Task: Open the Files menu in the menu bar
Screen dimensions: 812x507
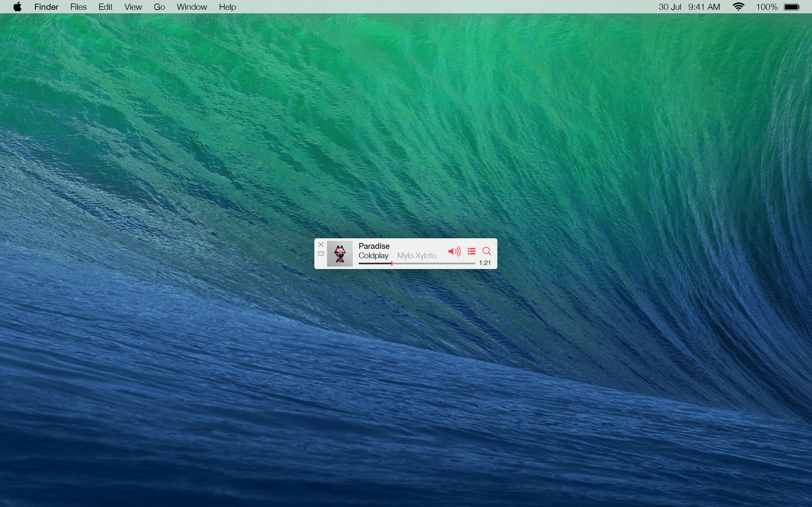Action: (78, 6)
